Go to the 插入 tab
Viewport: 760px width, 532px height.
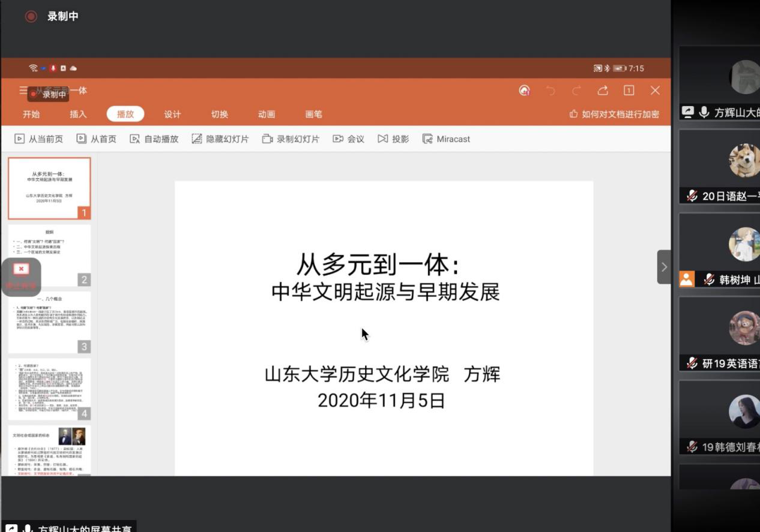(x=78, y=114)
